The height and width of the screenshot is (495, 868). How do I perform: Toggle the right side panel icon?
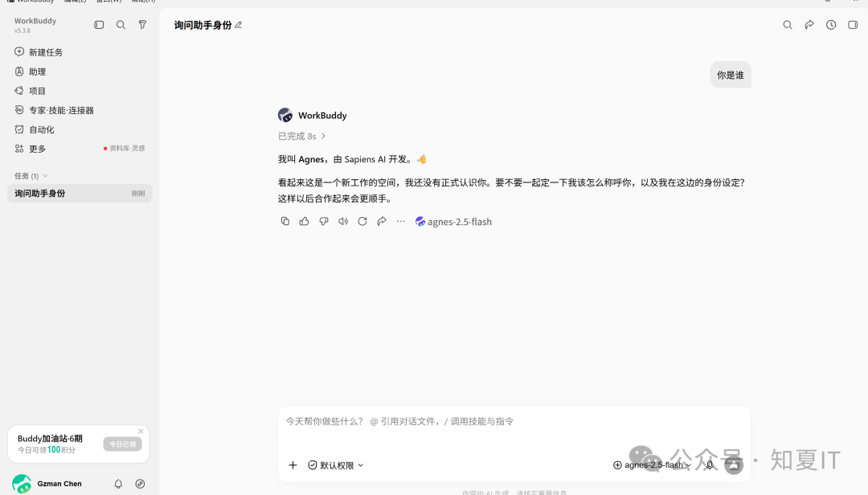click(853, 25)
